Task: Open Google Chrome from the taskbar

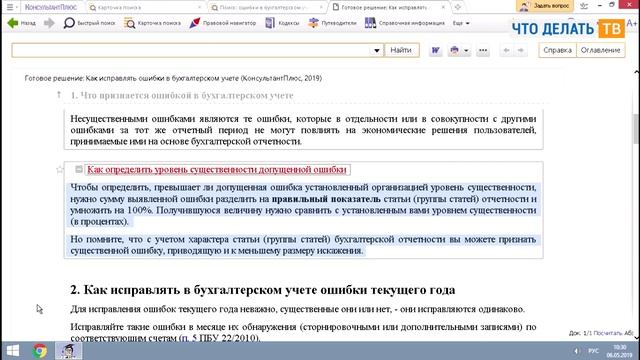Action: click(x=40, y=351)
